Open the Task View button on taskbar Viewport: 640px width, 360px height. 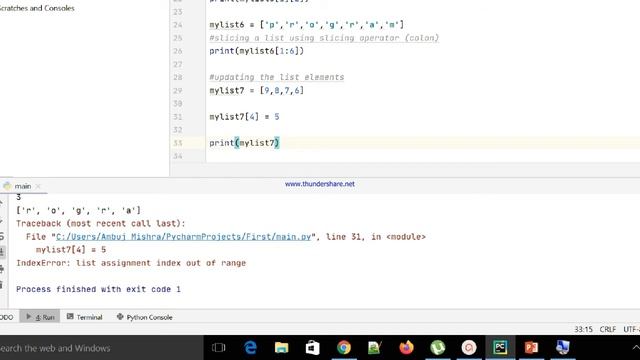219,347
